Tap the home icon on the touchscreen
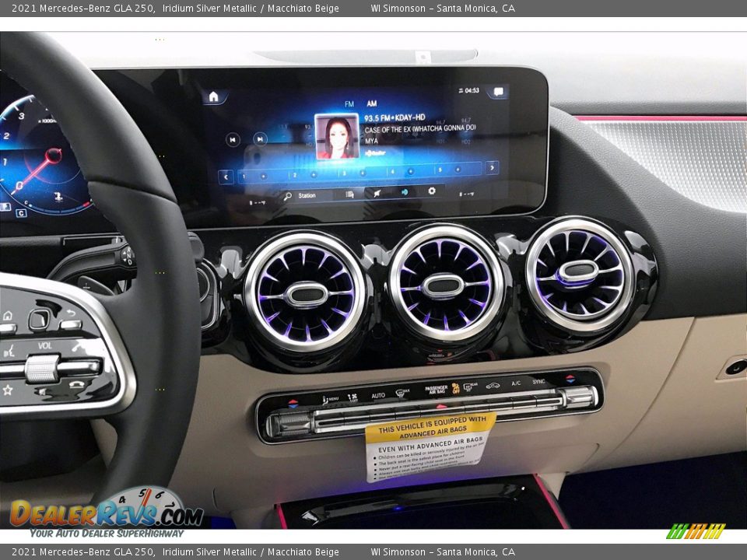Screen dimensions: 747x560 [x=213, y=95]
